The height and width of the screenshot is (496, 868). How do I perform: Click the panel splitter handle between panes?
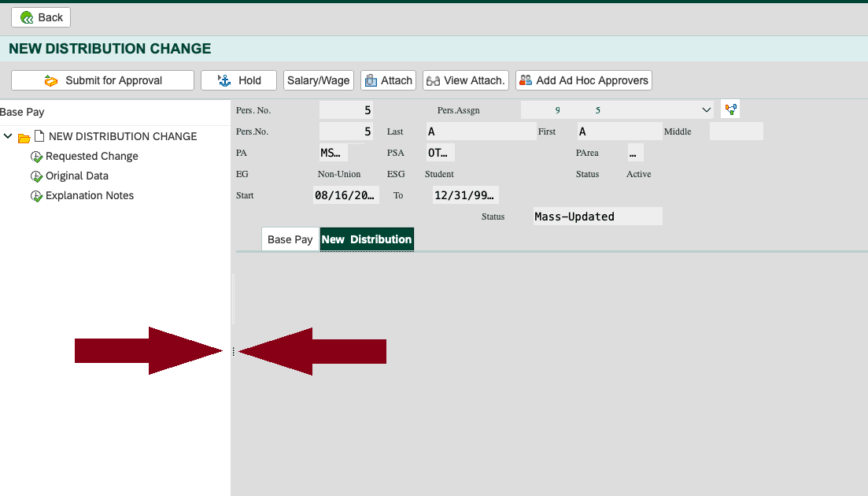click(x=234, y=352)
